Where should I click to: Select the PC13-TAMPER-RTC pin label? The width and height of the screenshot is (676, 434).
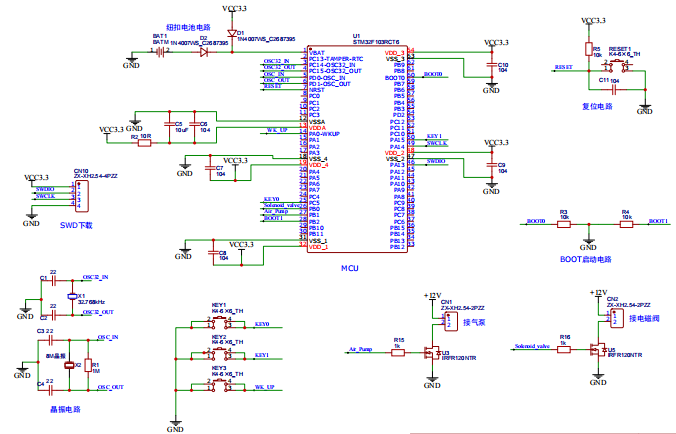coord(336,59)
